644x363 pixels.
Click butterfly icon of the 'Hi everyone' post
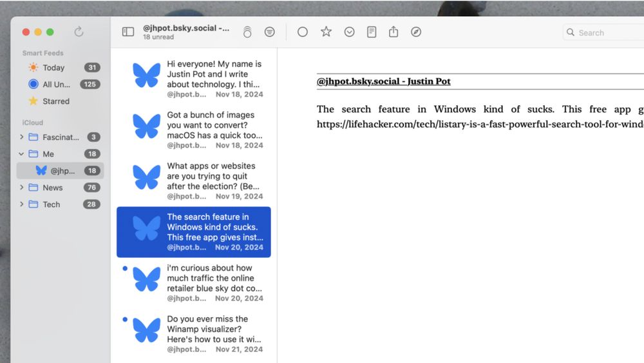pyautogui.click(x=147, y=75)
